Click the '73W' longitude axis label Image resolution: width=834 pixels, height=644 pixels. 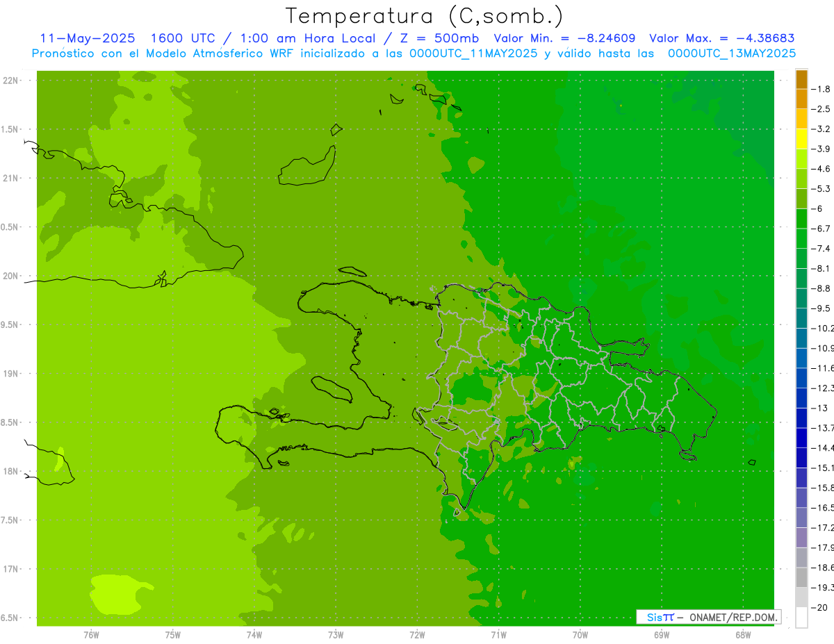click(x=336, y=635)
